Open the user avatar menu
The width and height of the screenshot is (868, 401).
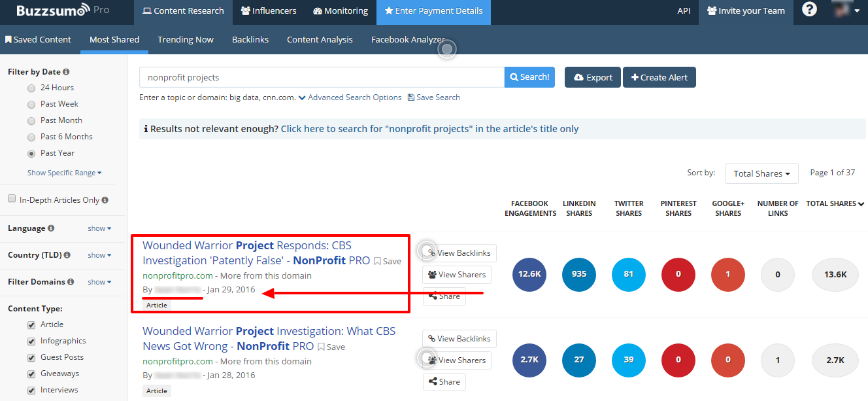846,10
